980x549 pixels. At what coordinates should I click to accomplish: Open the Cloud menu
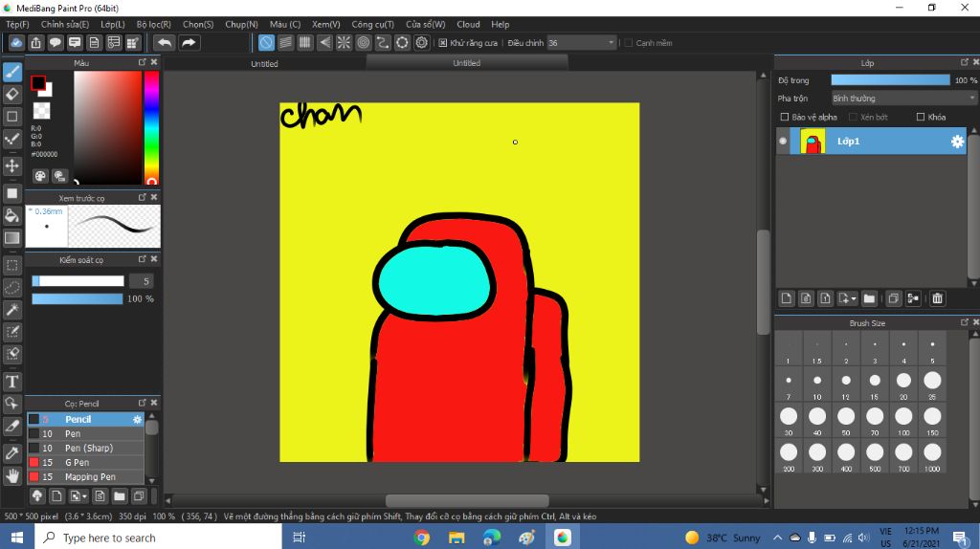pyautogui.click(x=468, y=24)
